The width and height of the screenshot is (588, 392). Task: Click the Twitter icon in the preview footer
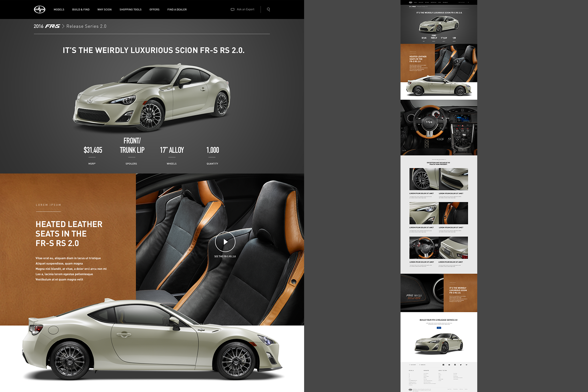point(461,365)
